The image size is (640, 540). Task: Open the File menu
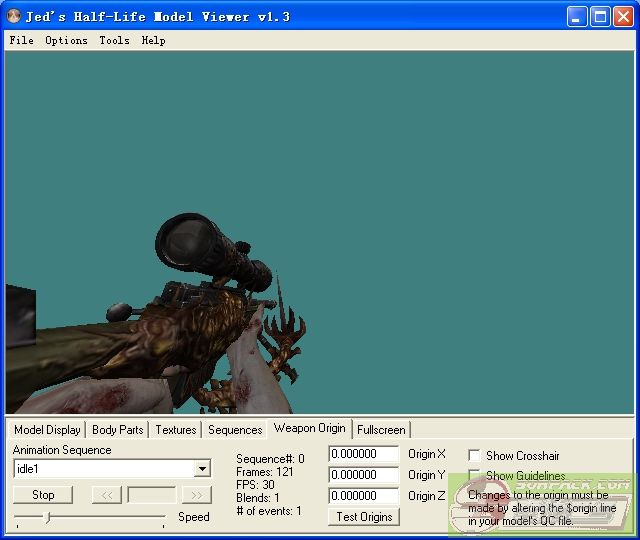(21, 40)
